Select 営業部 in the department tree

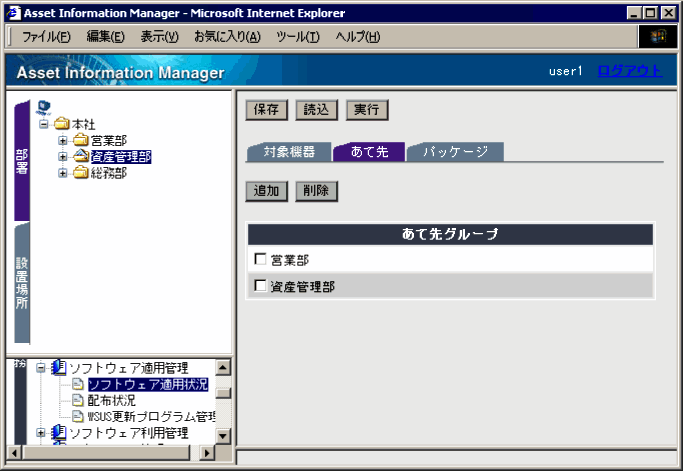(x=108, y=140)
